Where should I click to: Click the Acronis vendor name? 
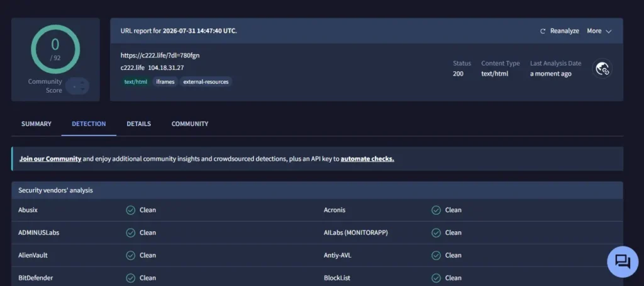click(x=335, y=210)
